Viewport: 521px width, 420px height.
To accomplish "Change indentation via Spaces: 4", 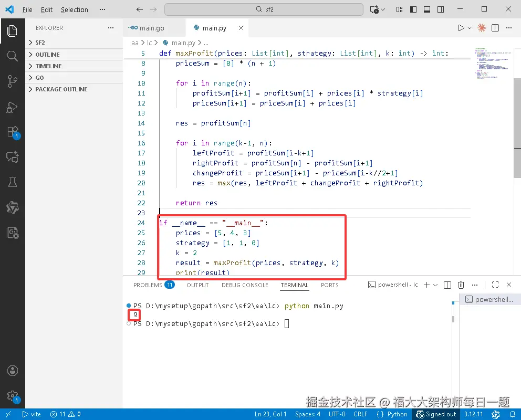I will [x=308, y=414].
